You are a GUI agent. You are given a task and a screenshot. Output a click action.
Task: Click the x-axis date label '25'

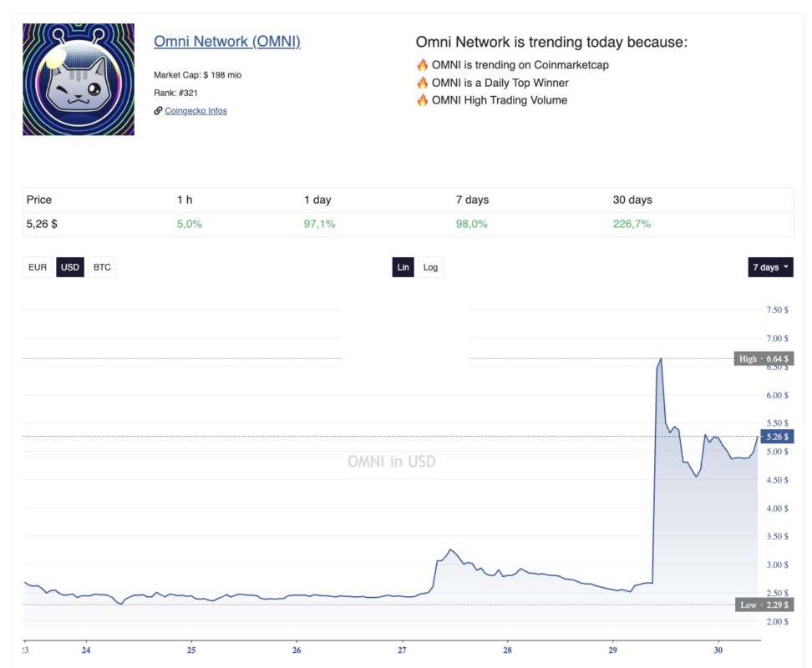[x=191, y=650]
